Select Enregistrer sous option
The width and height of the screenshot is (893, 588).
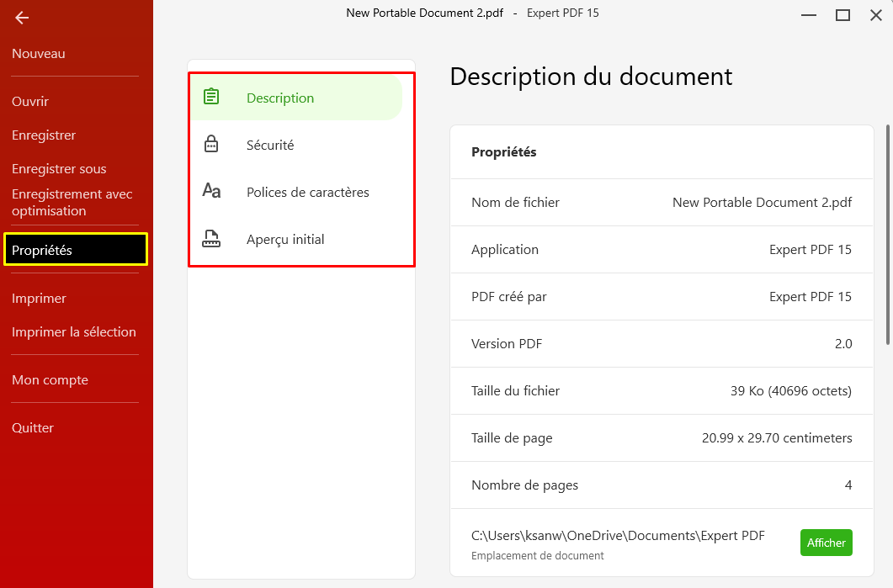(59, 168)
